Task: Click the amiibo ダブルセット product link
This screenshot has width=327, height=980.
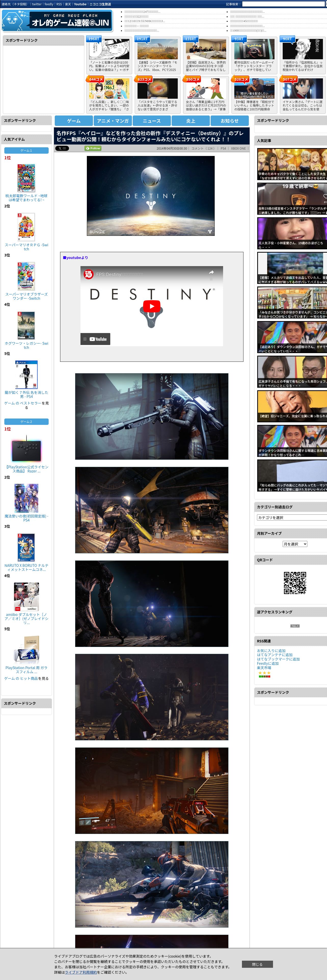Action: [x=26, y=618]
